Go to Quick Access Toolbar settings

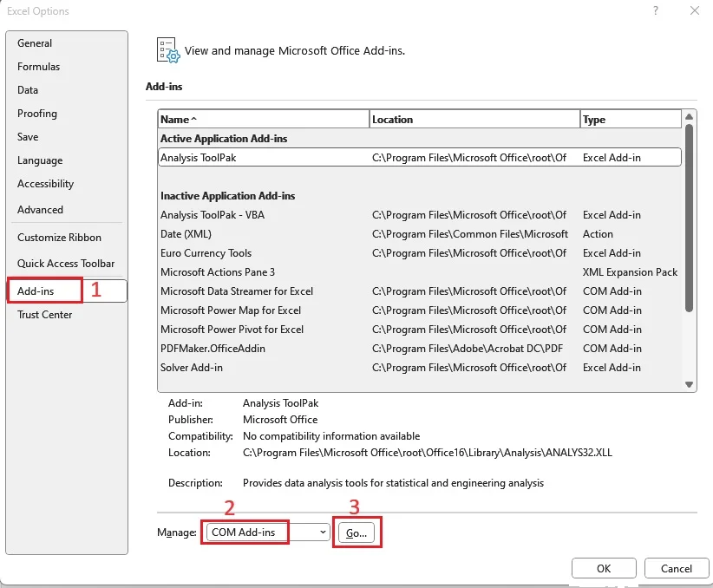click(66, 264)
